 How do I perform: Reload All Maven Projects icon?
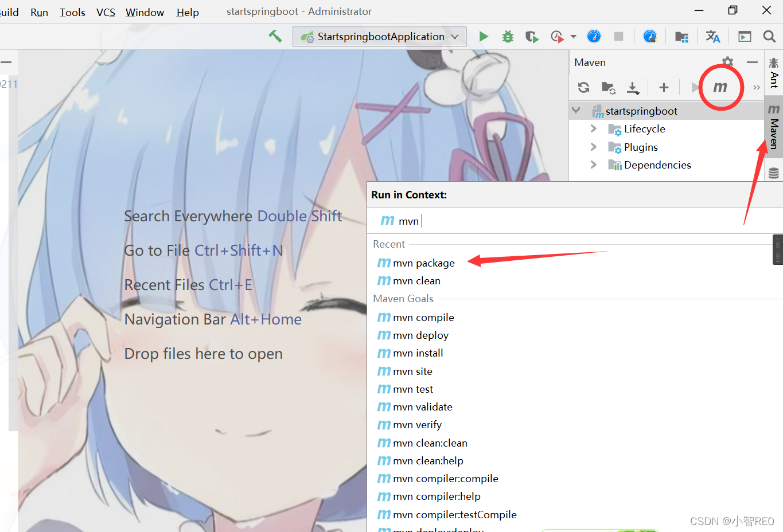tap(583, 87)
